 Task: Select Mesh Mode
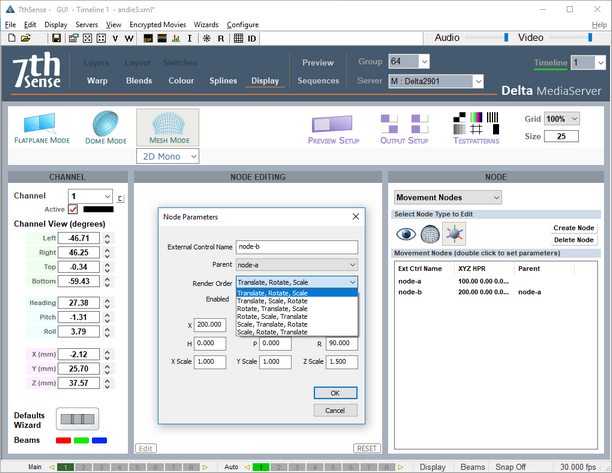(168, 128)
